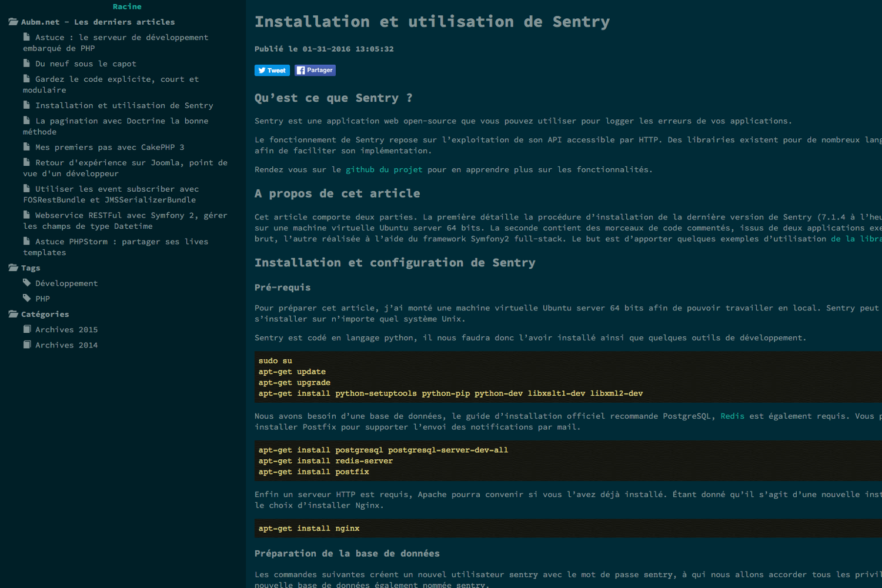Image resolution: width=882 pixels, height=588 pixels.
Task: Click file icon beside 'Gardez le code explicite'
Action: 26,78
